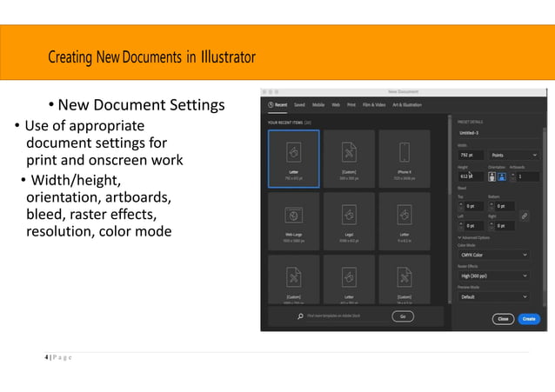
Task: Click the search magnifier icon for Adobe Stock
Action: [x=300, y=316]
